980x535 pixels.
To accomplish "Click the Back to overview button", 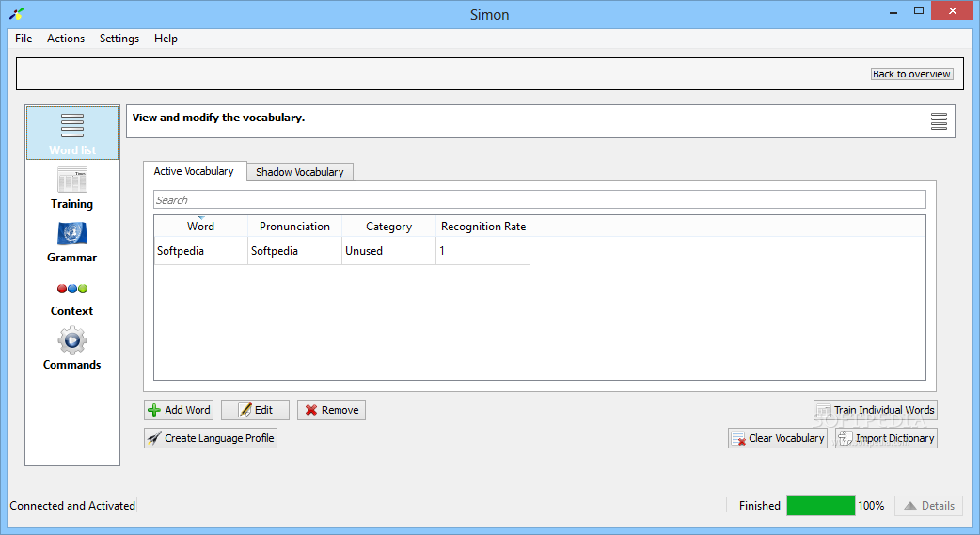I will (x=912, y=73).
